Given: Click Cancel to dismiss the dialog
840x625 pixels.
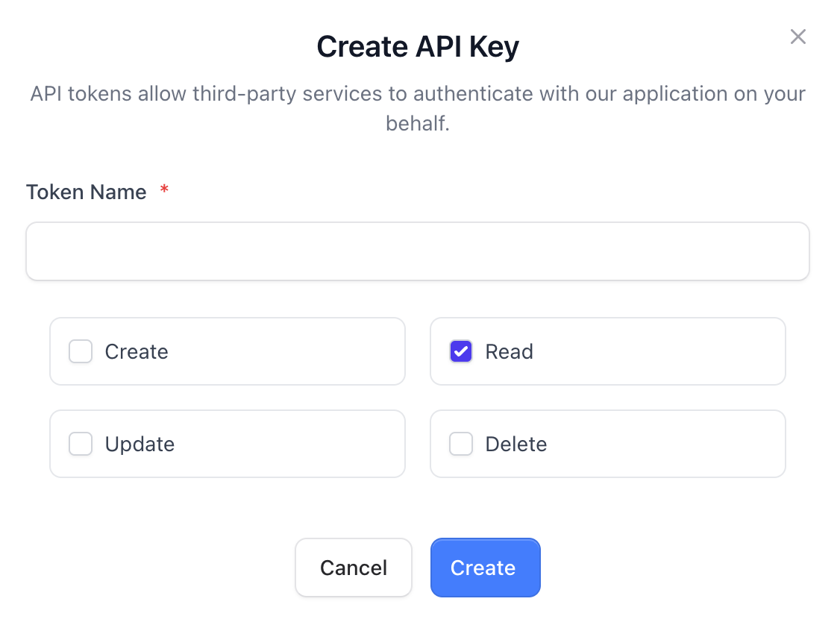Looking at the screenshot, I should click(353, 568).
